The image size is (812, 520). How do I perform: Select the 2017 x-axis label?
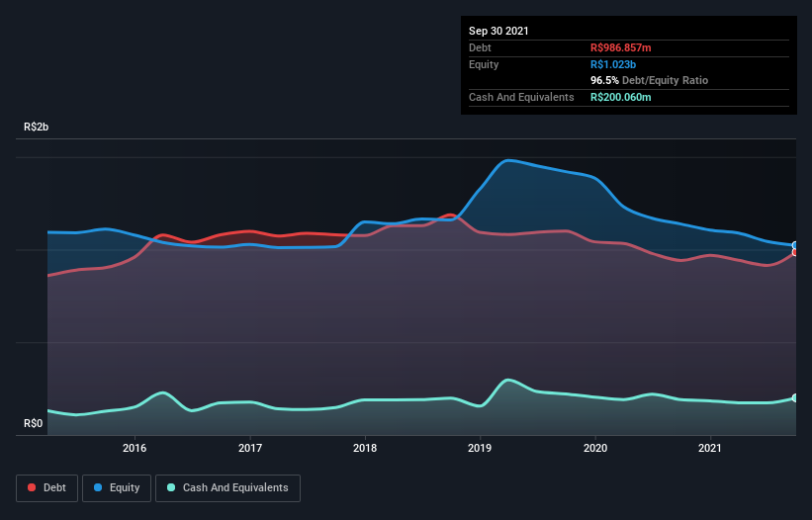coord(250,448)
